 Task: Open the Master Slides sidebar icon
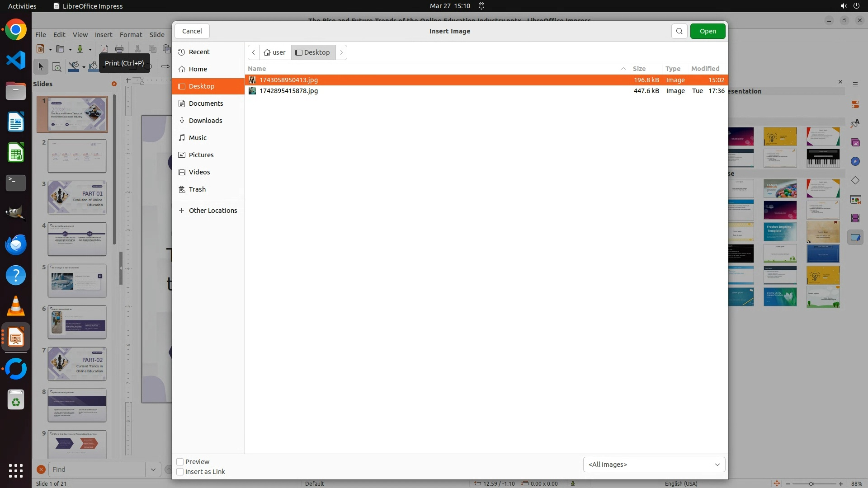(855, 237)
